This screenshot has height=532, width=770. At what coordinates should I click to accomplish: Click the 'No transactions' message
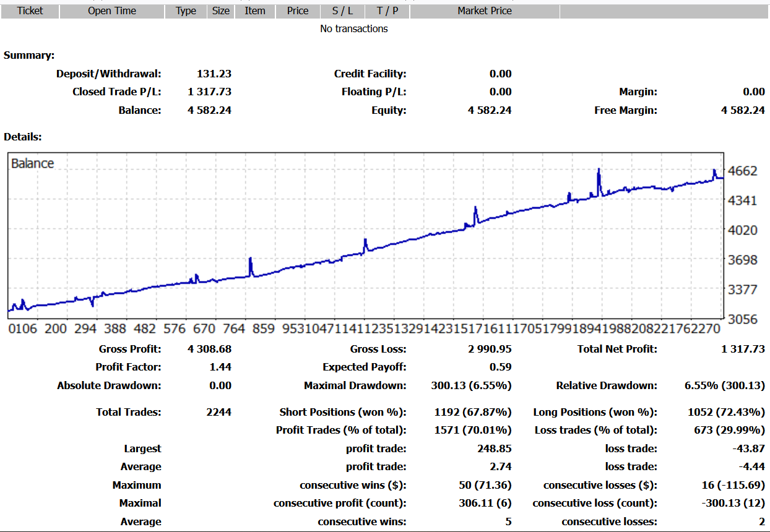click(x=354, y=29)
